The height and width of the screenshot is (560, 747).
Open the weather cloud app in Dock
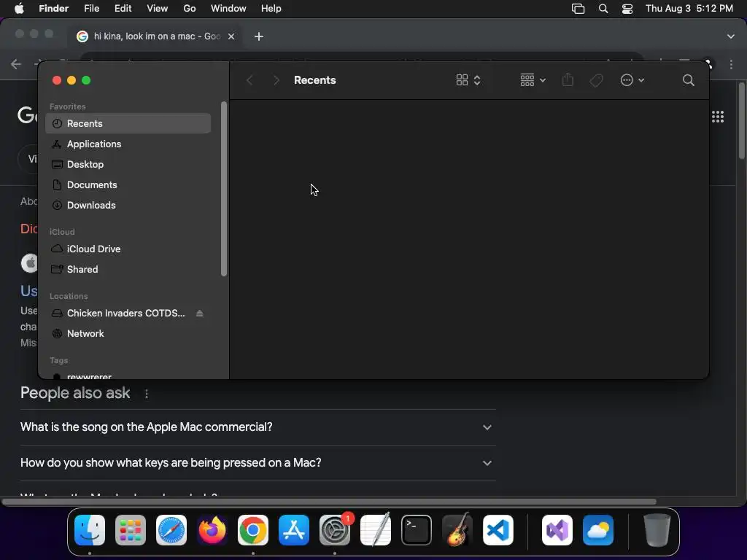point(598,530)
